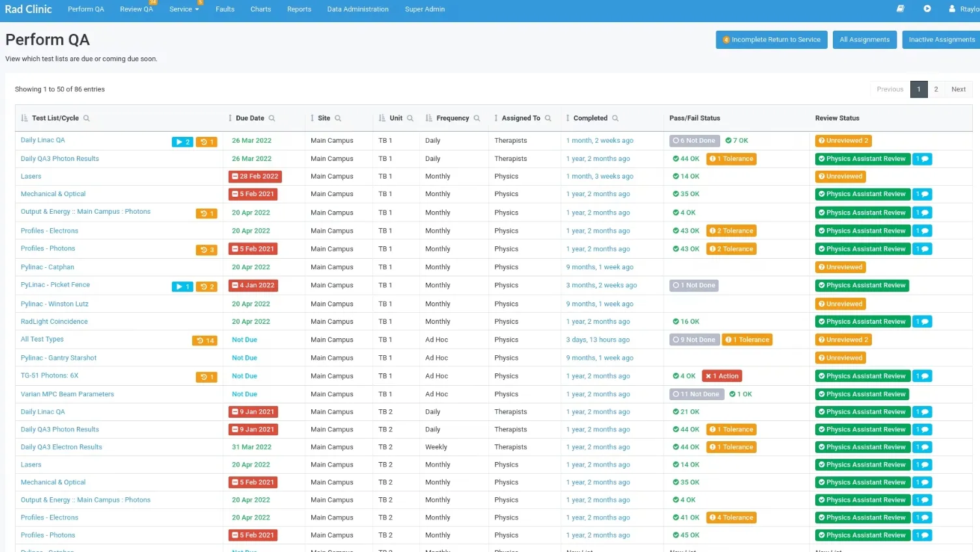Open comment badge on Daily QA3 Electron Results row

pos(922,447)
